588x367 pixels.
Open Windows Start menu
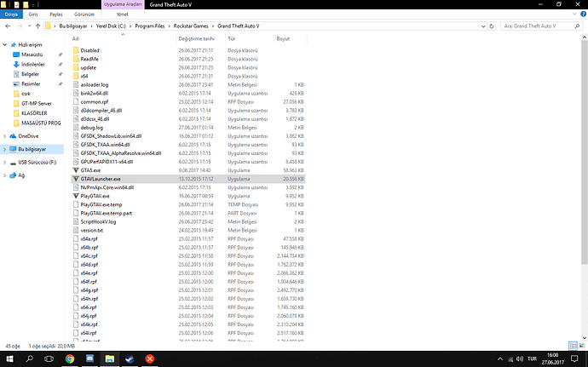pos(9,358)
